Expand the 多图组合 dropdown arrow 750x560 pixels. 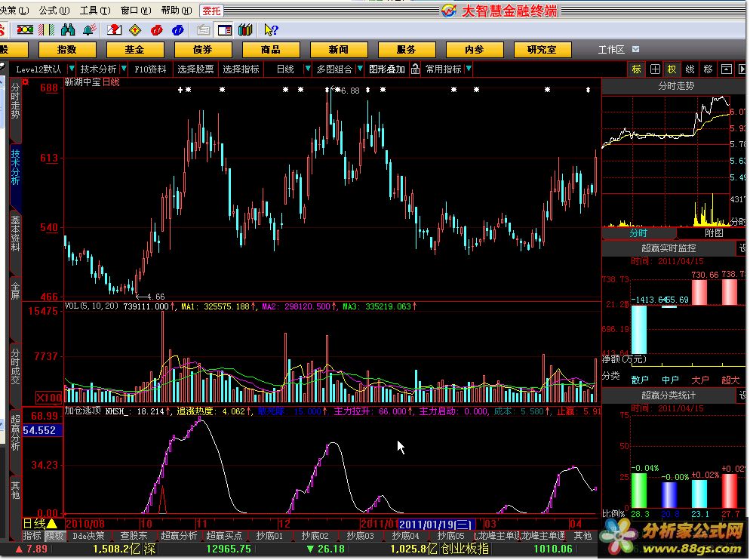[360, 69]
